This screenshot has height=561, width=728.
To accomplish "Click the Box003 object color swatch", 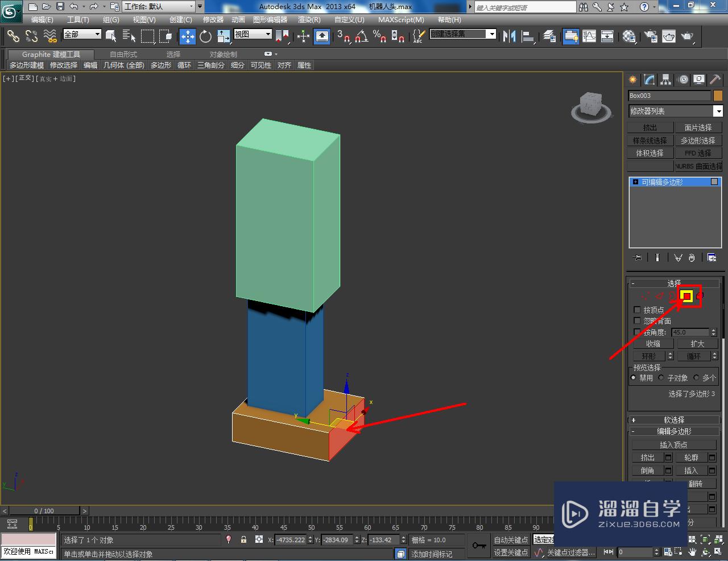I will pyautogui.click(x=718, y=96).
